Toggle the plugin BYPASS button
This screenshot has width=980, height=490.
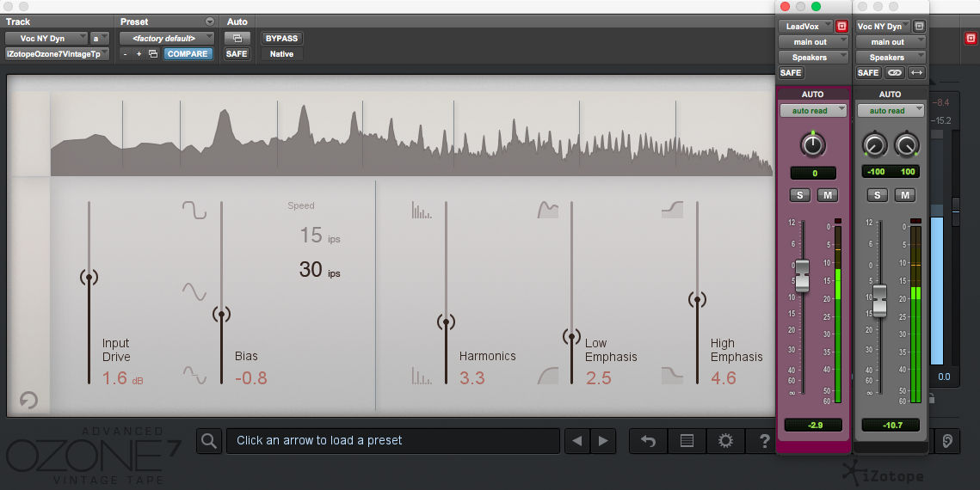click(281, 38)
